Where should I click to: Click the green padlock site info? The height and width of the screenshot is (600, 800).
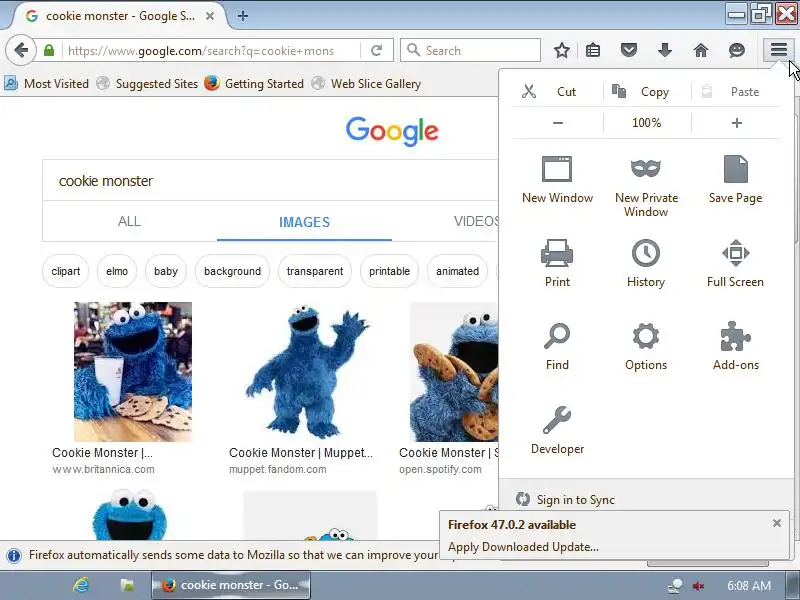49,51
